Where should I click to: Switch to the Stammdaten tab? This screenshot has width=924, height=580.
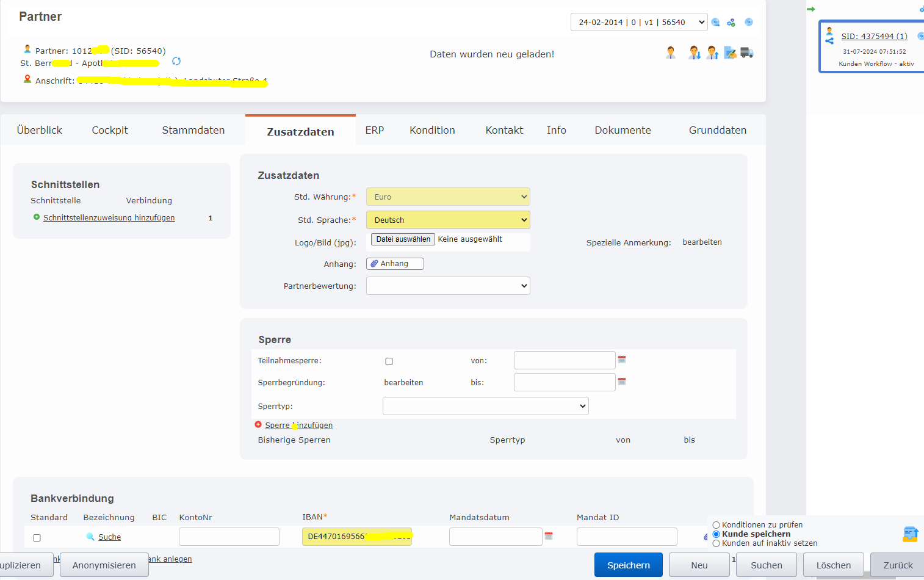(x=193, y=130)
